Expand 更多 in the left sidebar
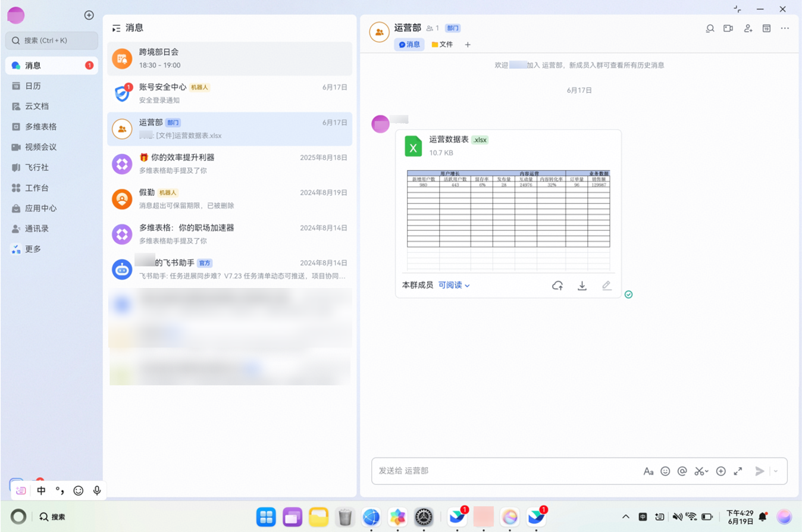This screenshot has height=532, width=802. pos(52,249)
